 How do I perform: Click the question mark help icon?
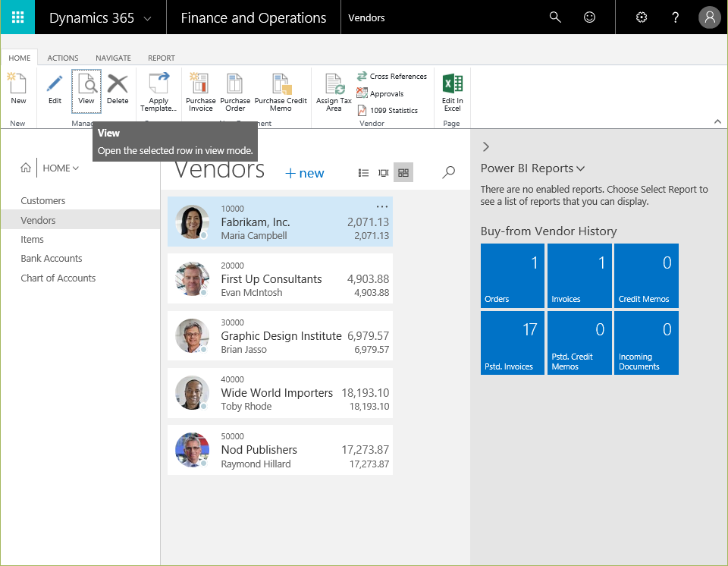click(x=675, y=17)
